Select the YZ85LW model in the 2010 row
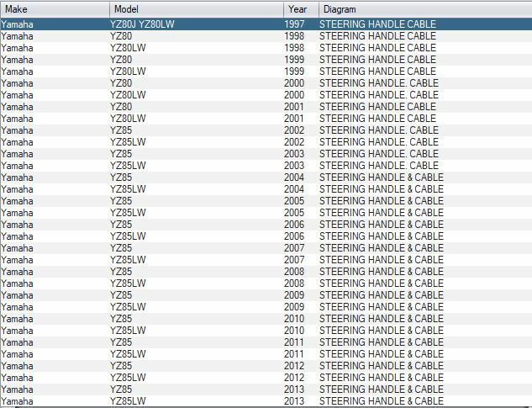Image resolution: width=532 pixels, height=408 pixels. click(128, 331)
